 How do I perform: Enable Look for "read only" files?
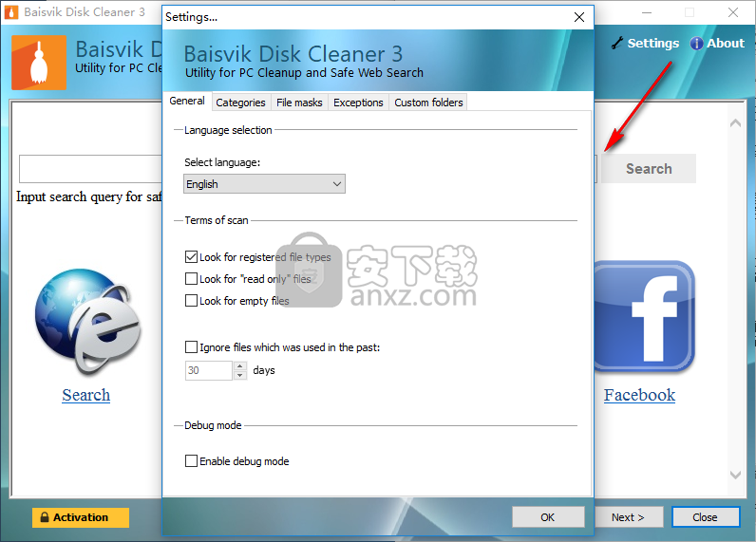(192, 278)
